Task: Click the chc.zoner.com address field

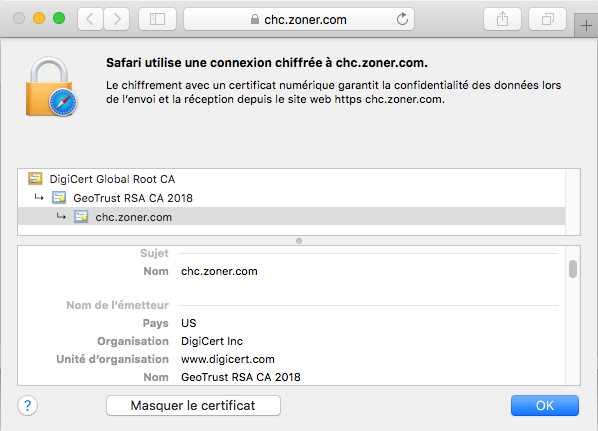Action: pos(299,19)
